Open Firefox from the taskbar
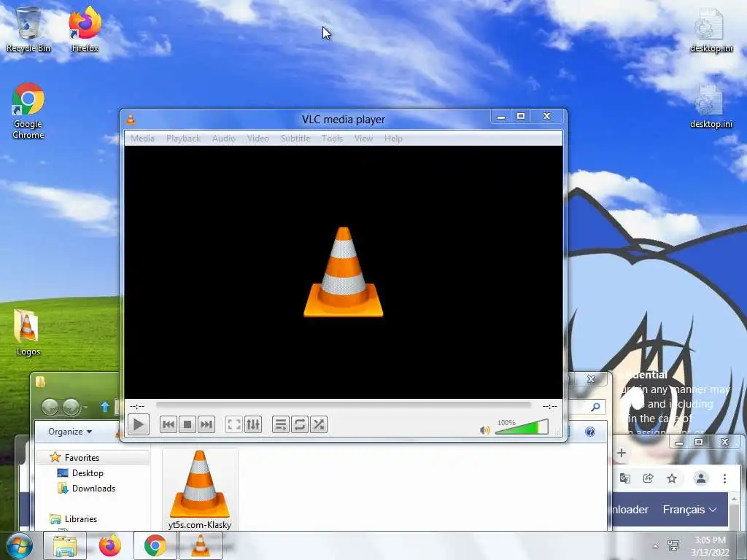This screenshot has height=560, width=747. point(110,545)
